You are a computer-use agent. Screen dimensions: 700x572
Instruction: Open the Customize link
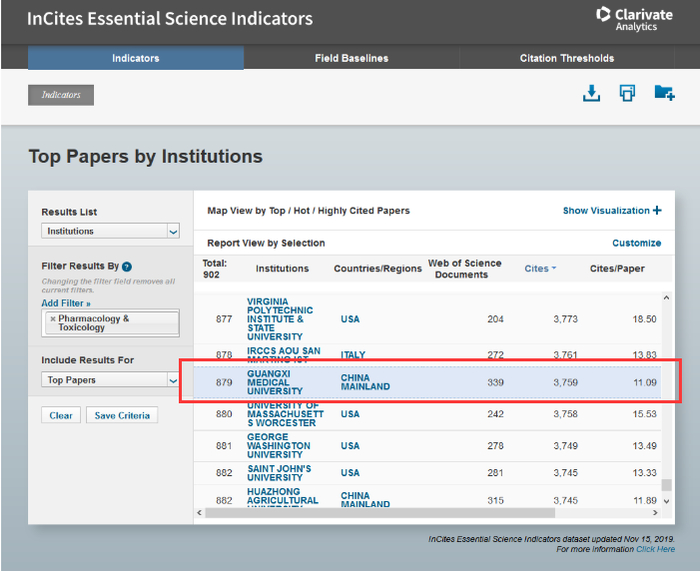pos(636,243)
